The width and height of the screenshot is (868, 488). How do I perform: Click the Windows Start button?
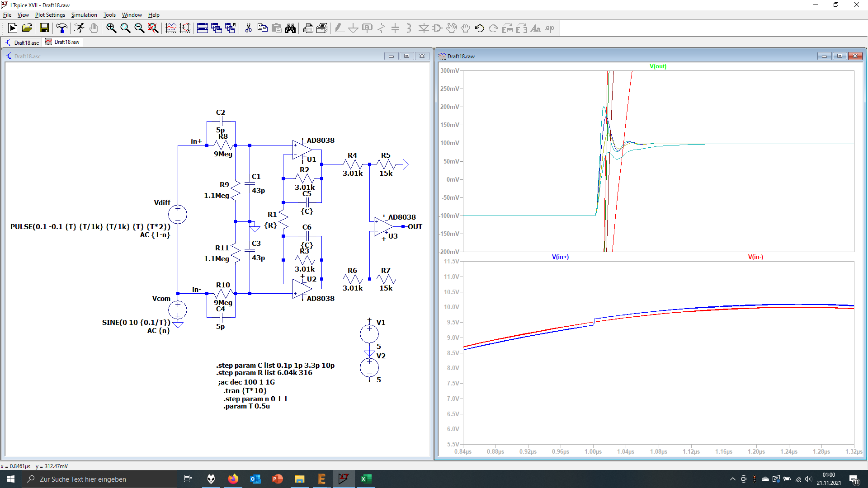click(x=11, y=479)
